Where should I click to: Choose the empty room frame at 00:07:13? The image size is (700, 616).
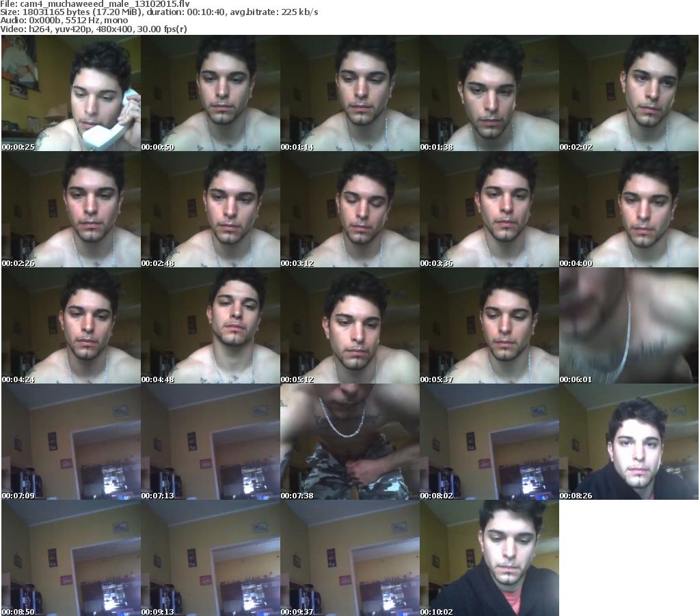[211, 442]
